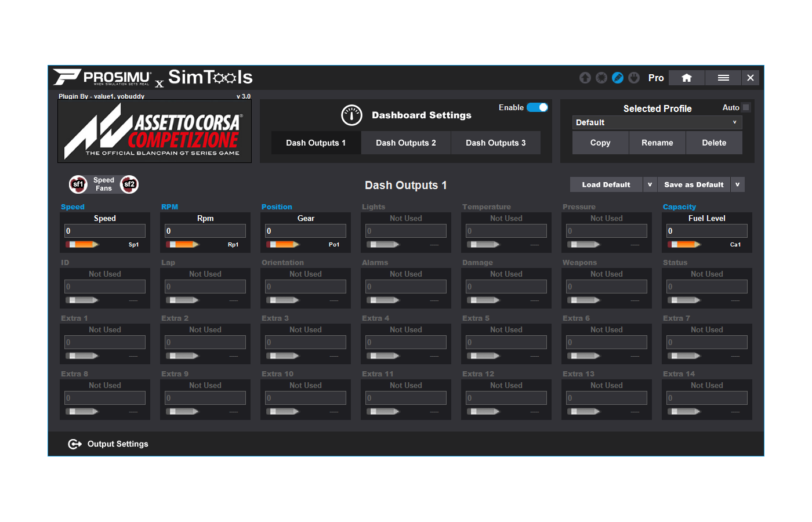
Task: Click the Ca1 output label
Action: 735,245
